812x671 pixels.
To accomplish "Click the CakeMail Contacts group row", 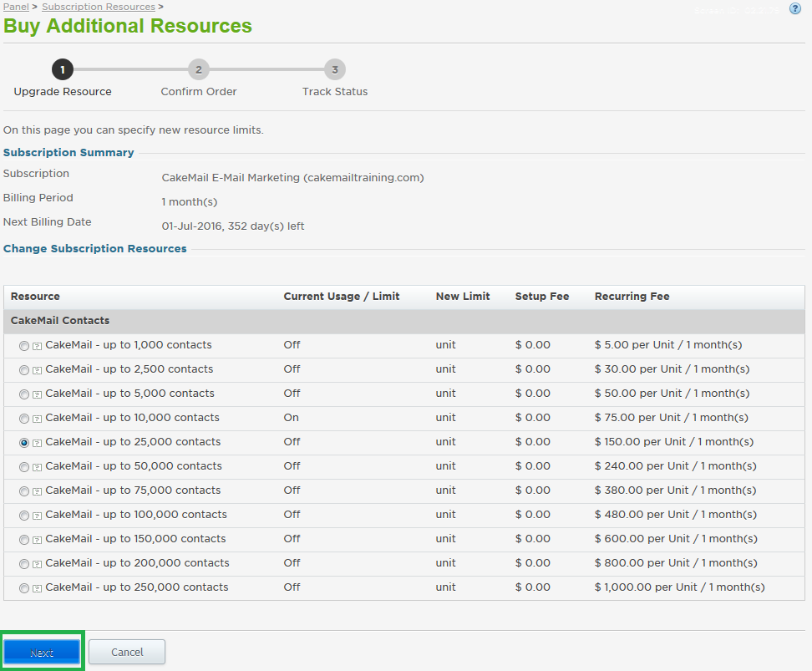I will click(404, 321).
